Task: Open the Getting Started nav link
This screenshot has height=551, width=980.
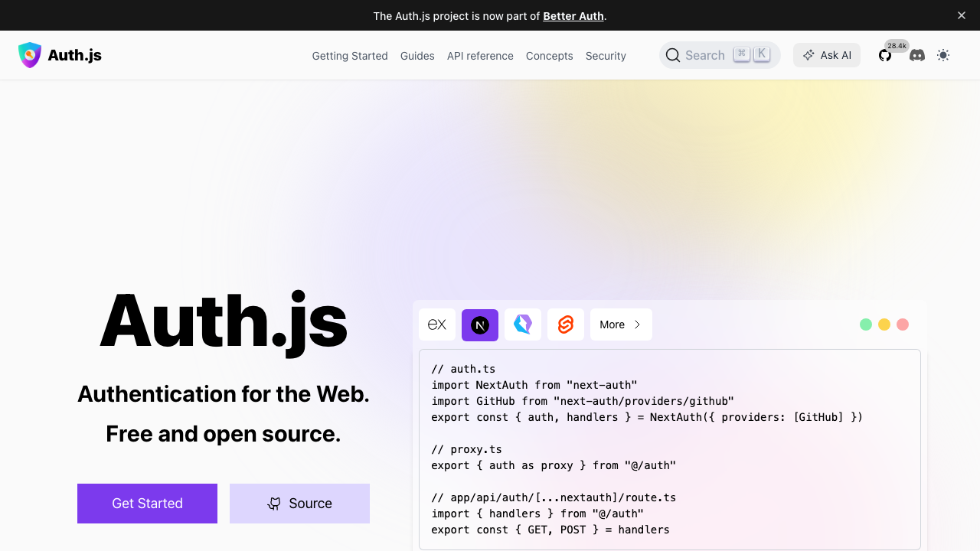Action: tap(350, 56)
